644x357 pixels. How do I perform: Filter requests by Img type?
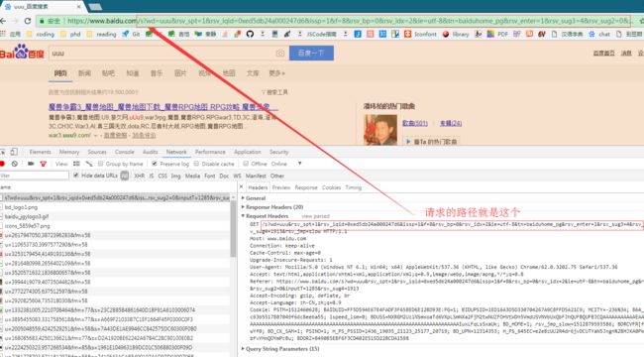click(175, 176)
